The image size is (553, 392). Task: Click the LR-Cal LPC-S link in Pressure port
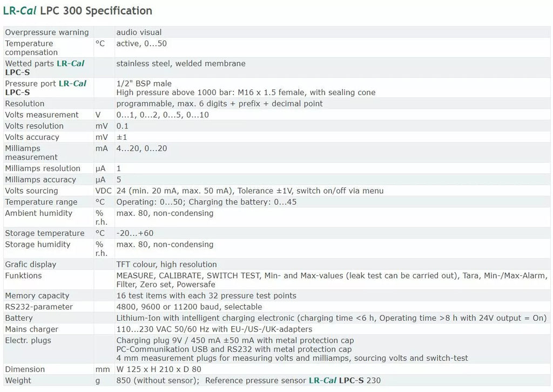[x=45, y=88]
